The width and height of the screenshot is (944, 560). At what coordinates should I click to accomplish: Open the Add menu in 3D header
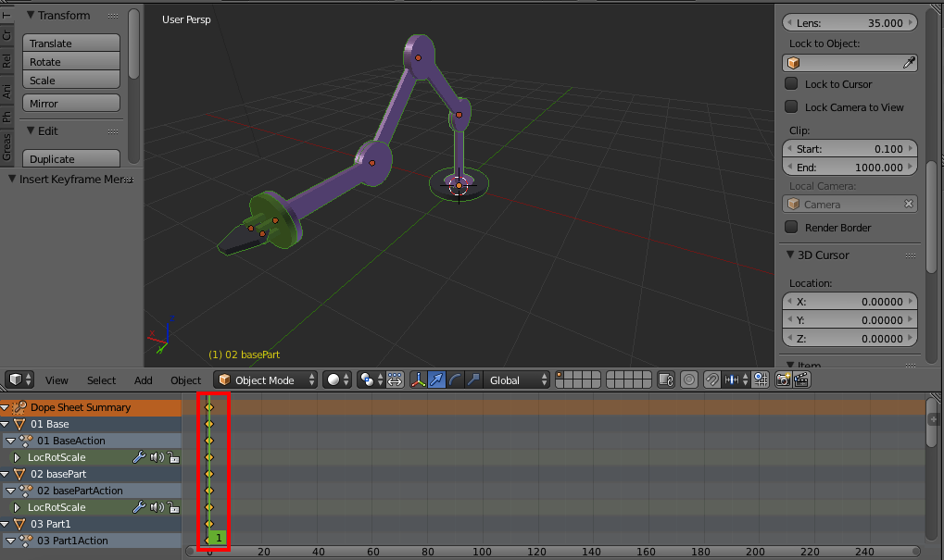(144, 380)
